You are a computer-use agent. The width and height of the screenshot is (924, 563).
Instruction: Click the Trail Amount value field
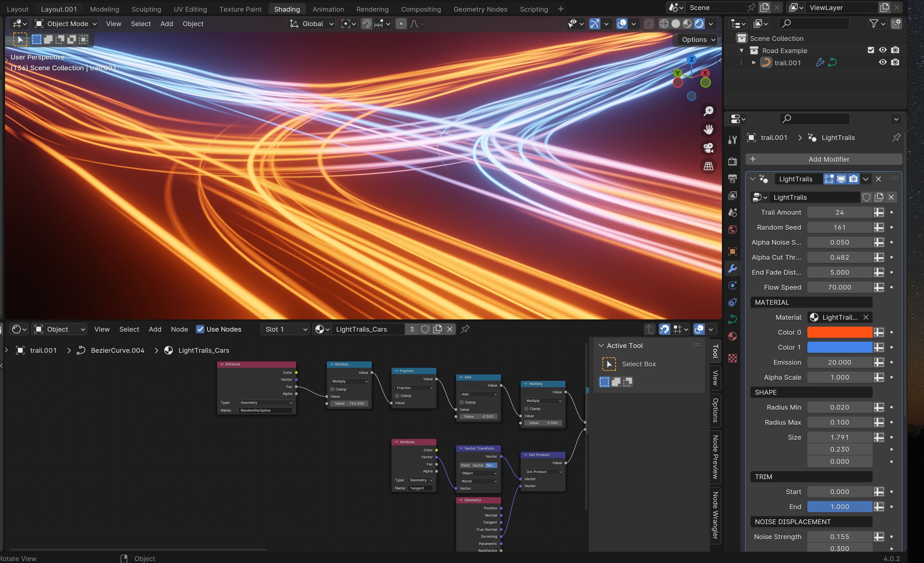pos(839,212)
